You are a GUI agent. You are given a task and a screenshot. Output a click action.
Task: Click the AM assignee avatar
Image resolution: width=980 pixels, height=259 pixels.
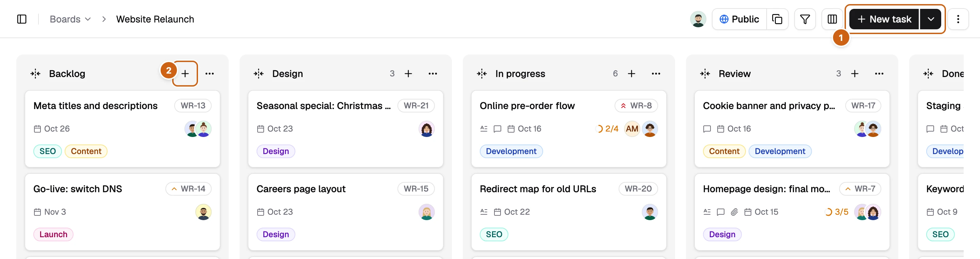632,129
